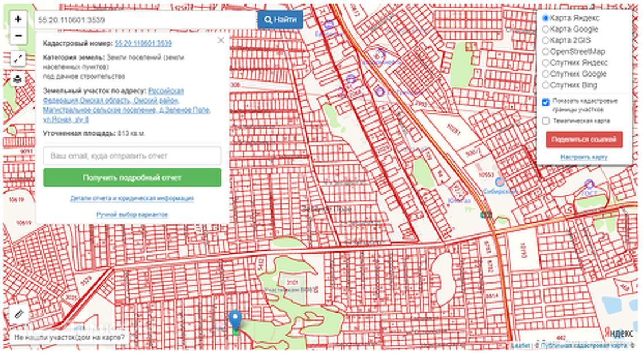Image resolution: width=644 pixels, height=360 pixels.
Task: Click the Найти search button
Action: pyautogui.click(x=280, y=20)
